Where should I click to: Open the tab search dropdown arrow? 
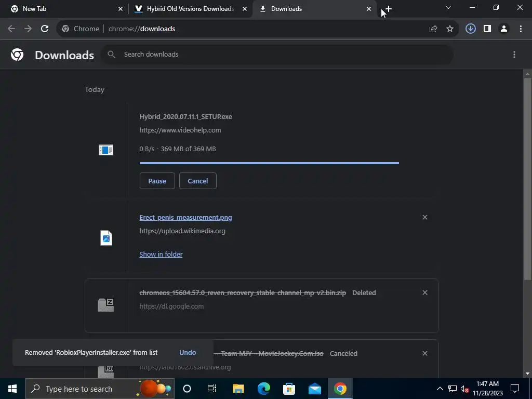[448, 7]
